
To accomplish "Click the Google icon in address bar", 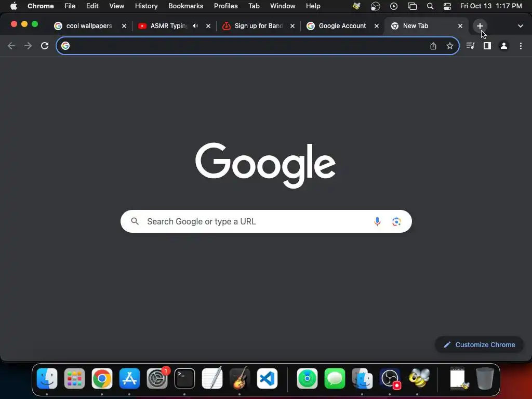I will point(65,46).
